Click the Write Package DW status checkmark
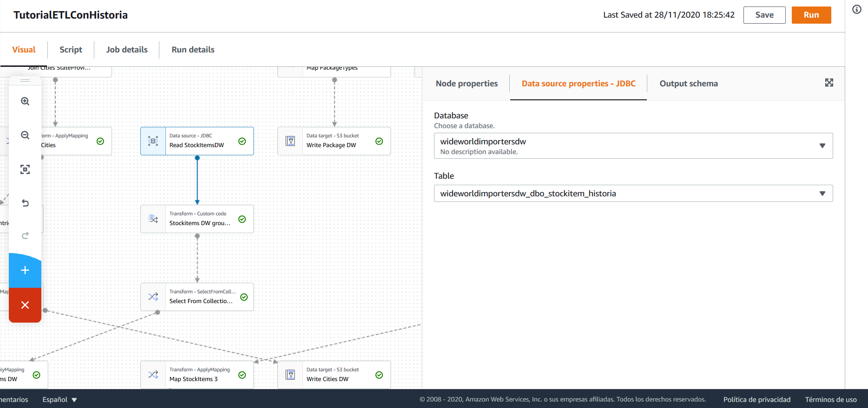This screenshot has height=408, width=868. pos(379,141)
